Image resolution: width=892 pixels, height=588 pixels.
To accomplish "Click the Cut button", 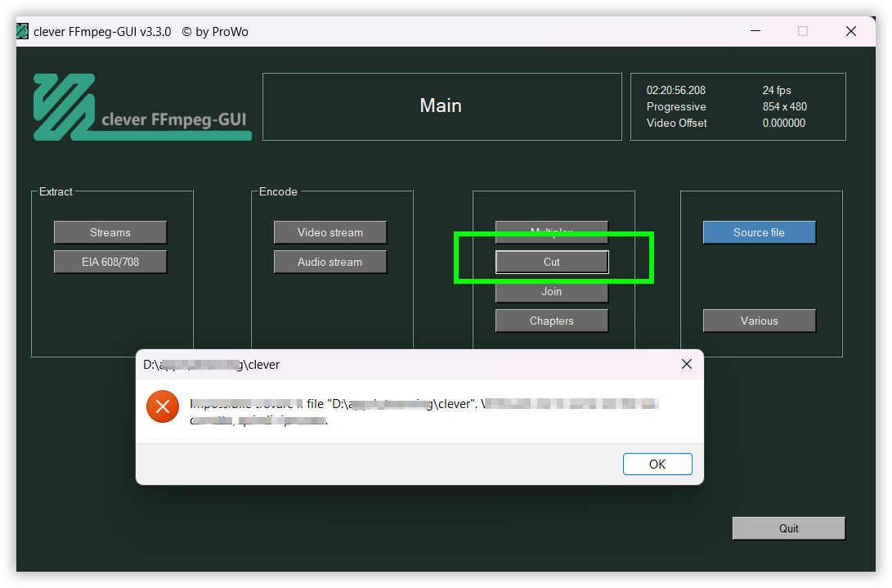I will coord(552,262).
